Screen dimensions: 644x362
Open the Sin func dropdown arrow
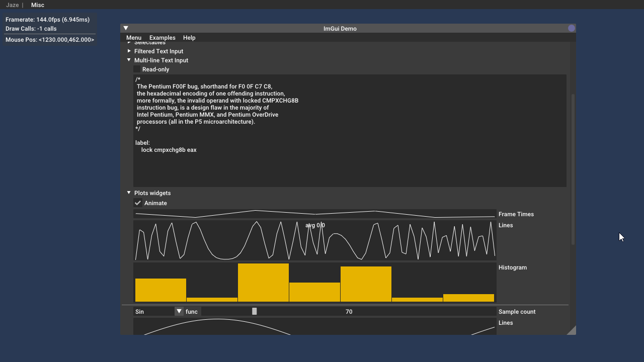pyautogui.click(x=179, y=312)
